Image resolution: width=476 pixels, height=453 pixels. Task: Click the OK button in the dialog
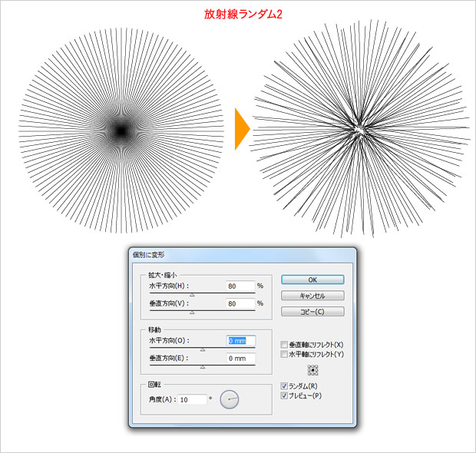(312, 279)
